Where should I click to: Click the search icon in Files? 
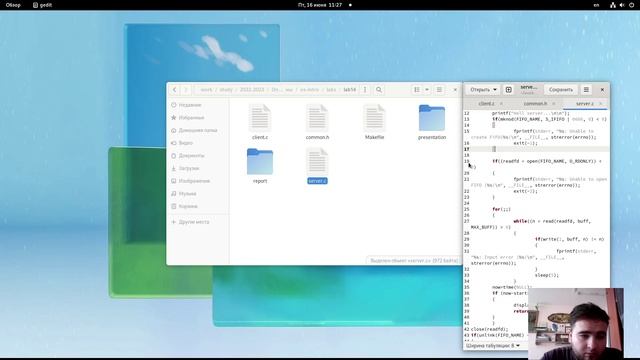point(379,90)
